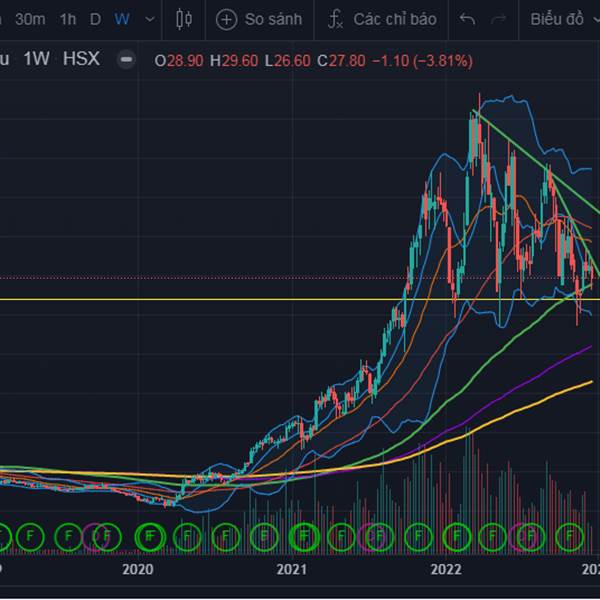Open Các chỉ báo indicators menu
600x600 pixels.
point(382,19)
